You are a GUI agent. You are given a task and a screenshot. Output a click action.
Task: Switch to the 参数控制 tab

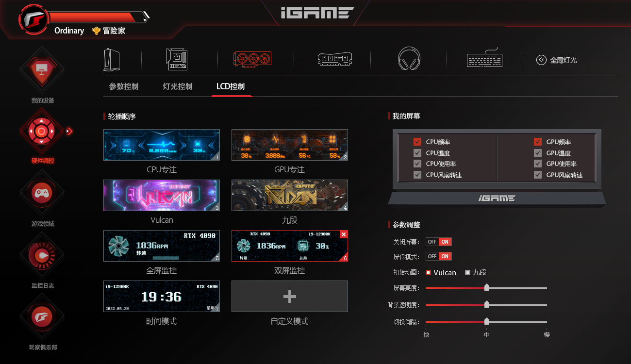(x=124, y=86)
